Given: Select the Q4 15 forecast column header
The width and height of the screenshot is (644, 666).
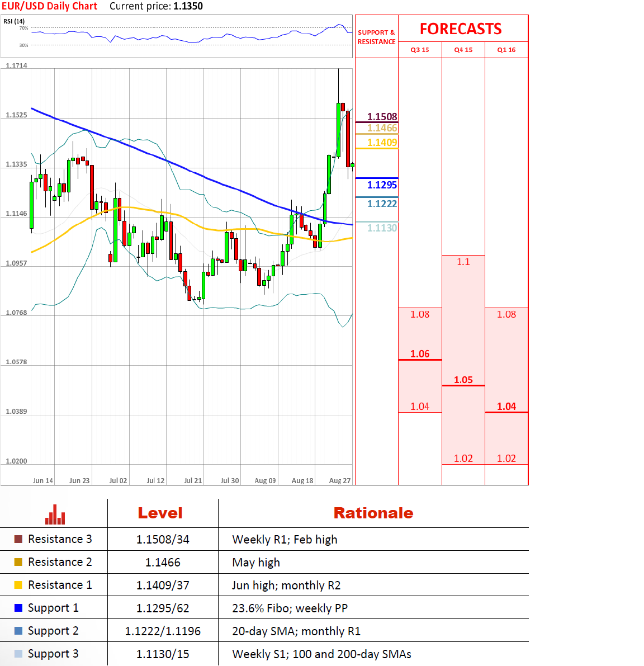Looking at the screenshot, I should pyautogui.click(x=463, y=50).
